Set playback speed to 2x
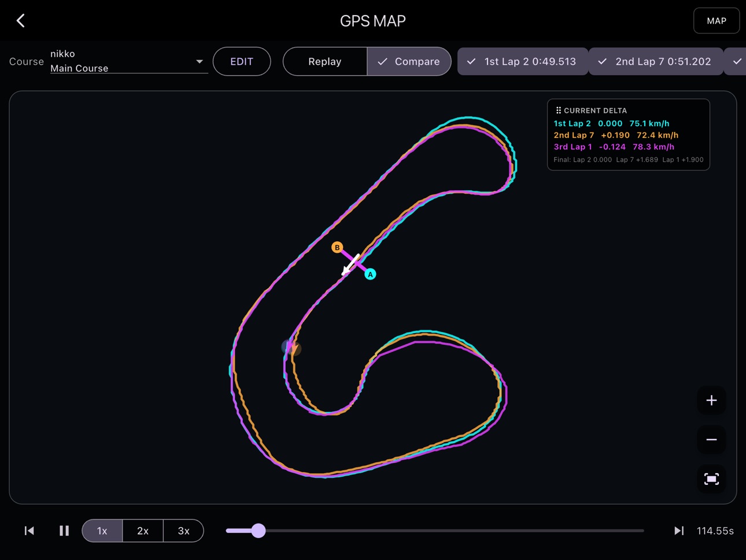The width and height of the screenshot is (746, 560). [143, 530]
